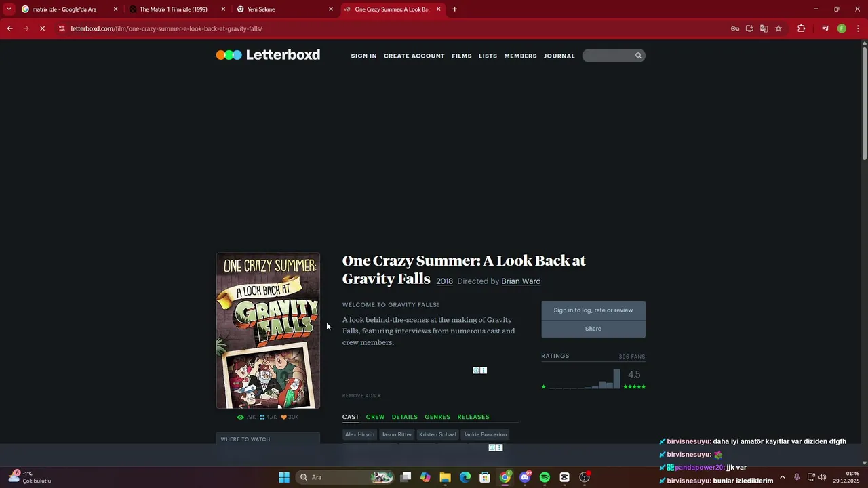Open Windows Start menu
Image resolution: width=868 pixels, height=488 pixels.
pos(284,477)
